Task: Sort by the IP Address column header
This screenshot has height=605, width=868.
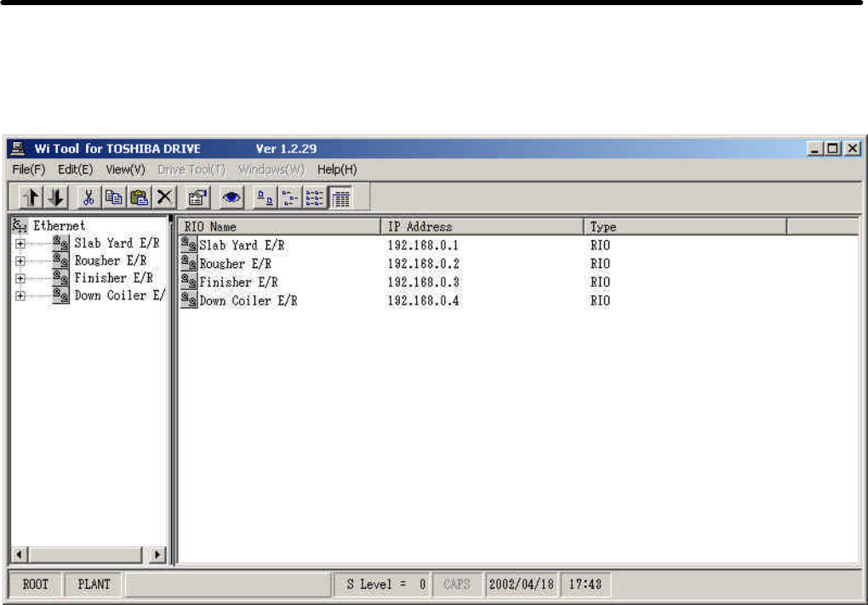Action: [x=481, y=227]
